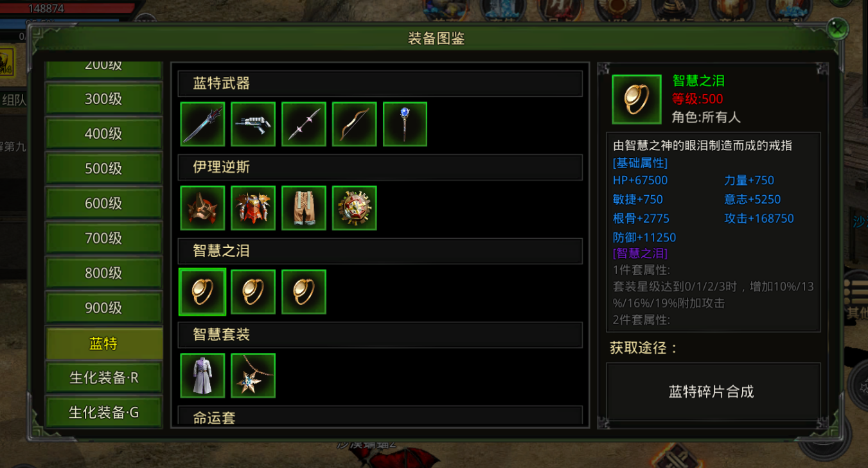Choose the 伊理逆斯 pants icon
868x468 pixels.
point(304,208)
